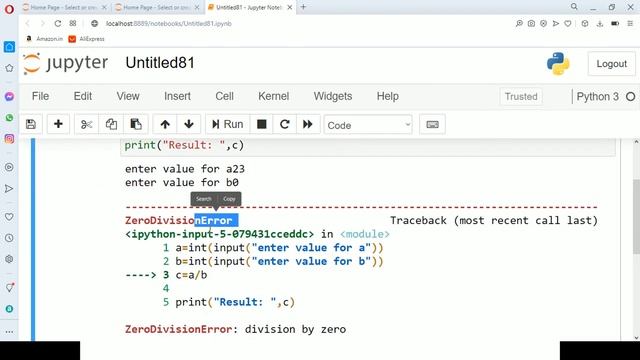640x360 pixels.
Task: Restart the kernel using the circular arrow
Action: pos(284,124)
